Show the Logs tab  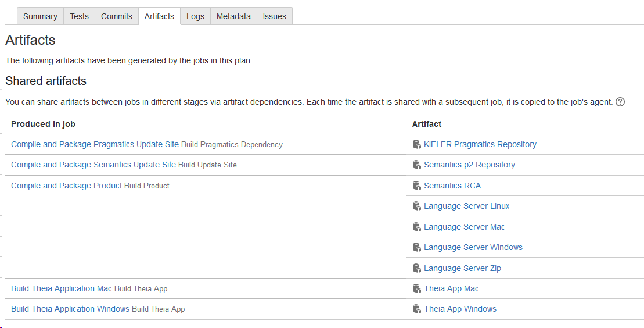pos(195,16)
